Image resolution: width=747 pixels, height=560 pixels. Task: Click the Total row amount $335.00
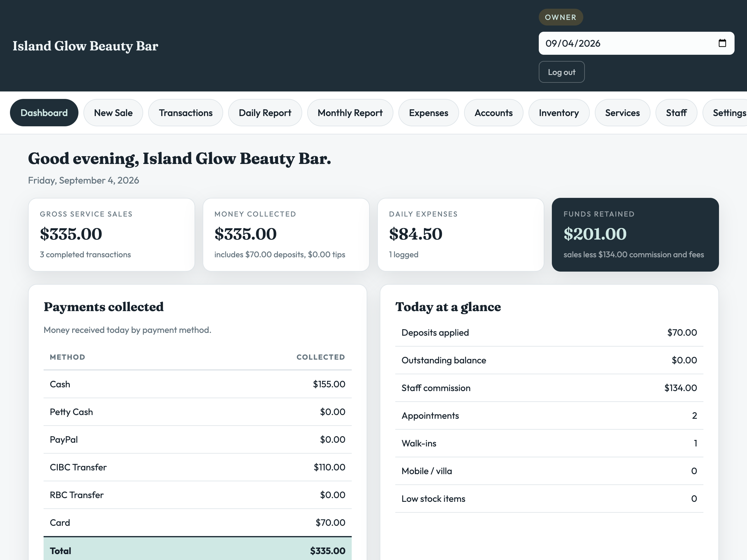point(327,551)
